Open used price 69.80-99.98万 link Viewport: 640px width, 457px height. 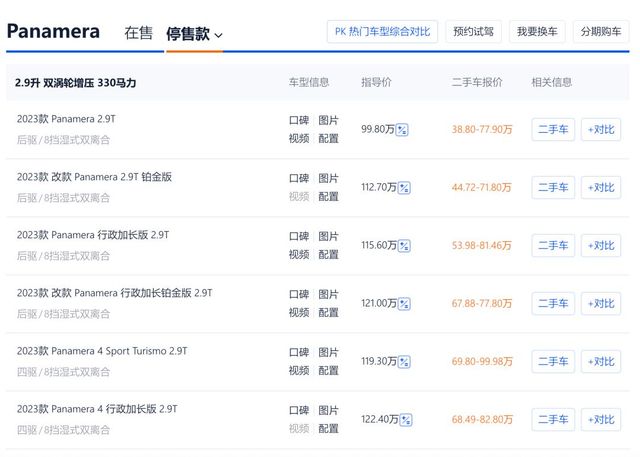482,362
